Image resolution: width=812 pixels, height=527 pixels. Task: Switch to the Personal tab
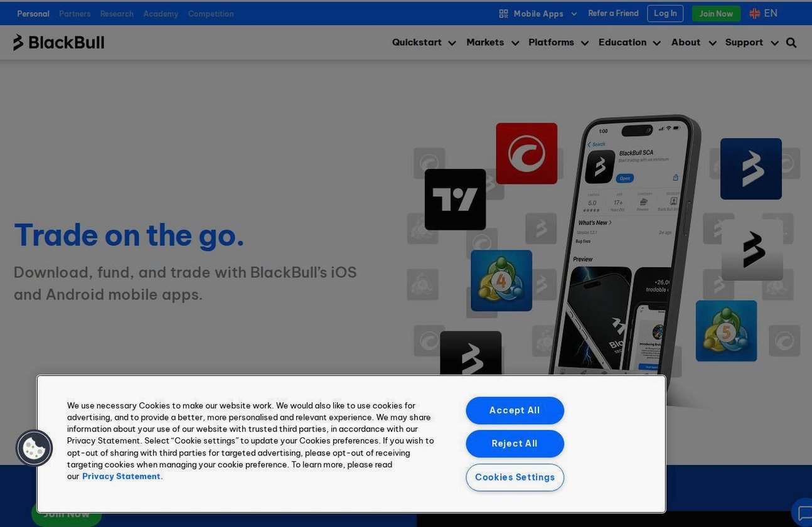coord(33,14)
